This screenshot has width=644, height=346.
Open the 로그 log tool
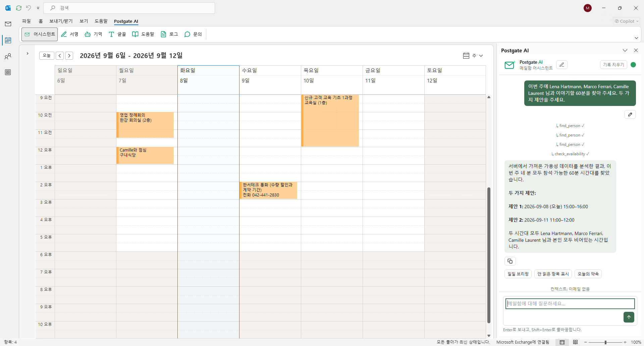[x=169, y=34]
